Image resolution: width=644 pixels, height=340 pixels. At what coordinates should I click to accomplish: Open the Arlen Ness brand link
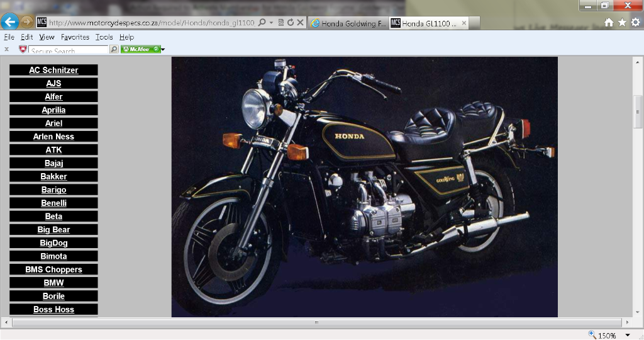[54, 137]
